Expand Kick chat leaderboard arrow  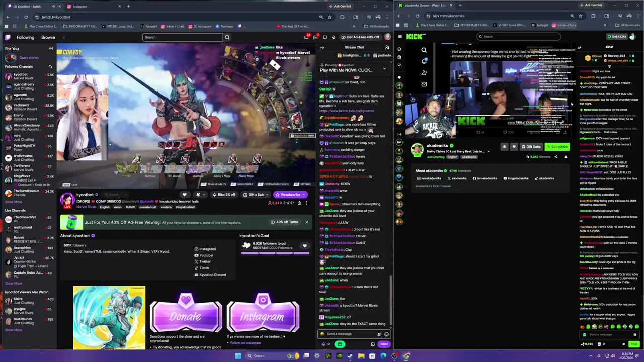click(609, 66)
